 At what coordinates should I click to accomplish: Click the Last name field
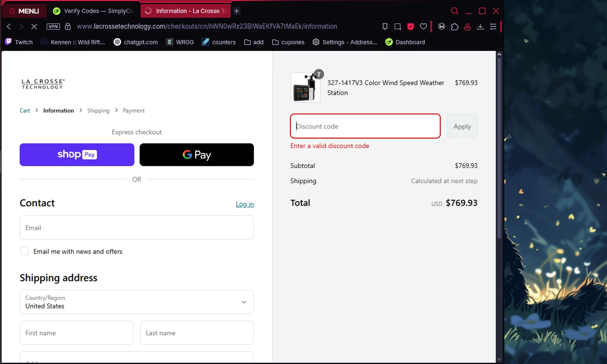tap(197, 333)
